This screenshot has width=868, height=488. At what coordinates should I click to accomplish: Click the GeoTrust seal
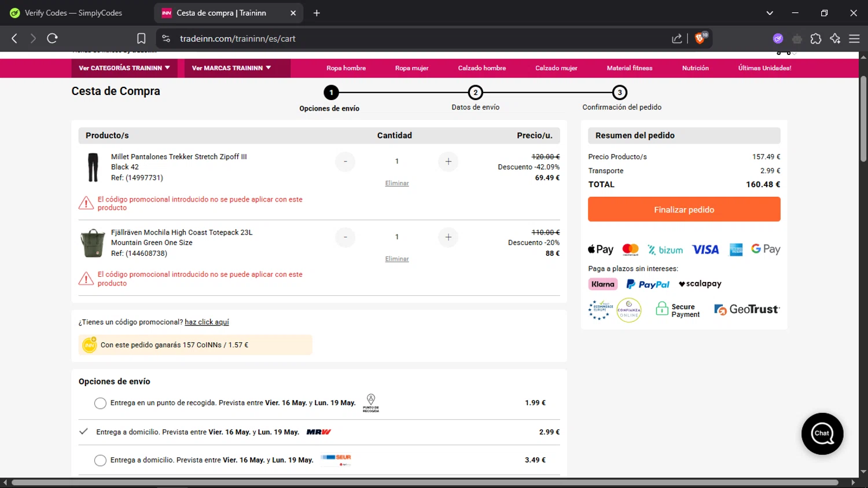tap(747, 310)
